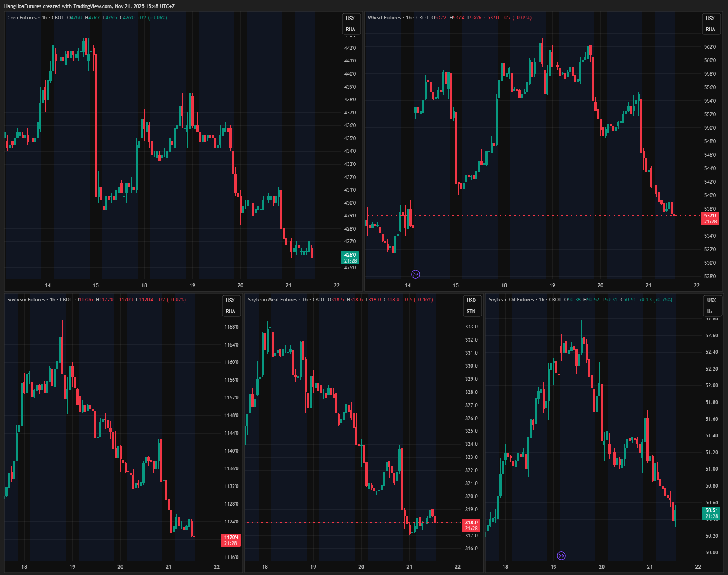Click Soybean Futures high value H1122'0

pos(104,300)
